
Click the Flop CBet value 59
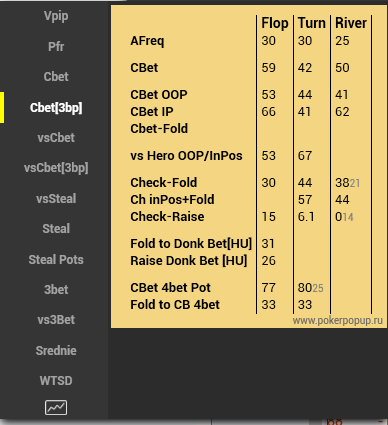(x=269, y=68)
